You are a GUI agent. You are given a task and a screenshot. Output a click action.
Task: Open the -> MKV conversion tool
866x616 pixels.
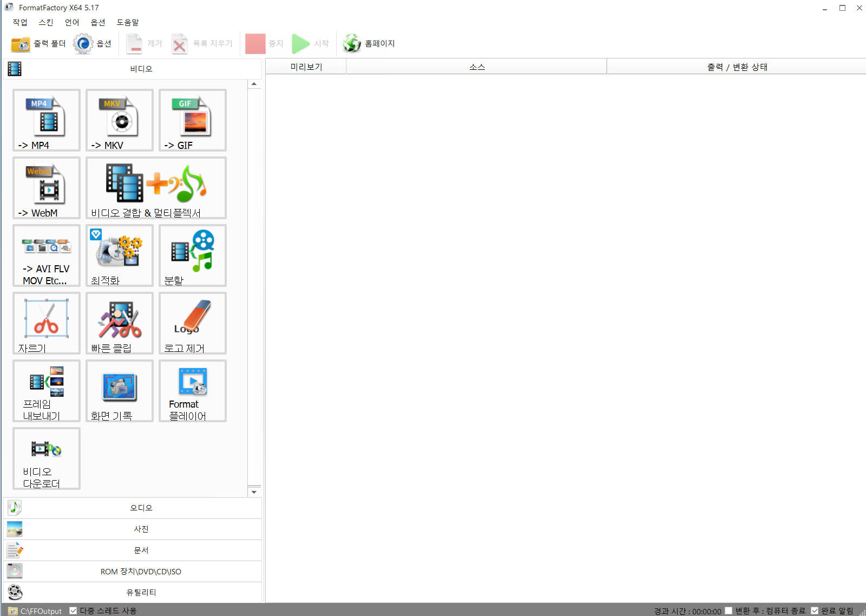120,120
